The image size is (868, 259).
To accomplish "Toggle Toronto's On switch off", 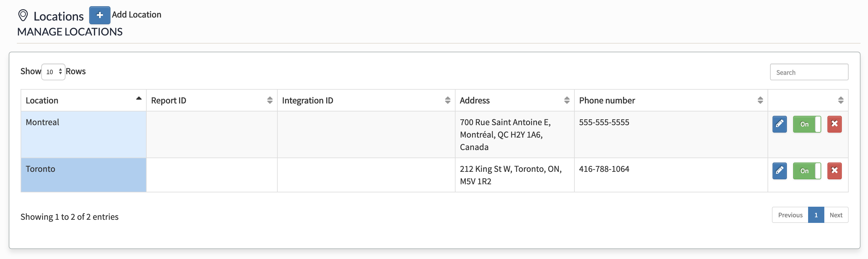I will [x=807, y=171].
